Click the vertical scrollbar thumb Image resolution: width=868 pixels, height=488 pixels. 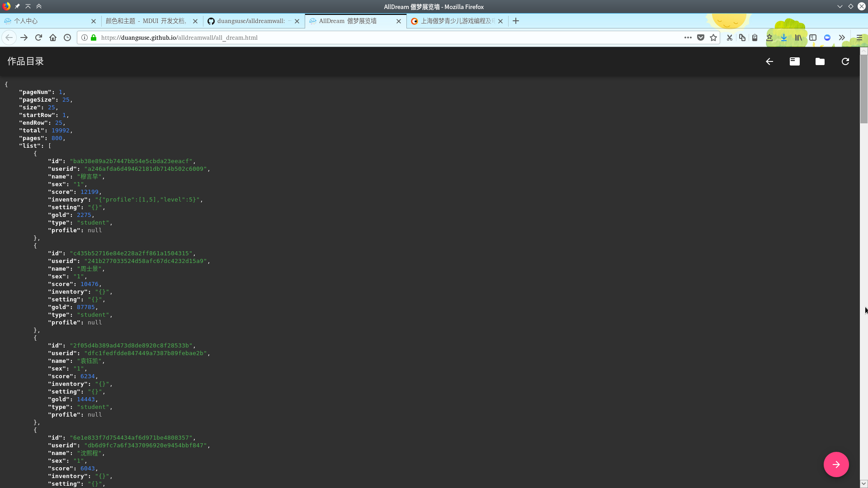[x=863, y=88]
